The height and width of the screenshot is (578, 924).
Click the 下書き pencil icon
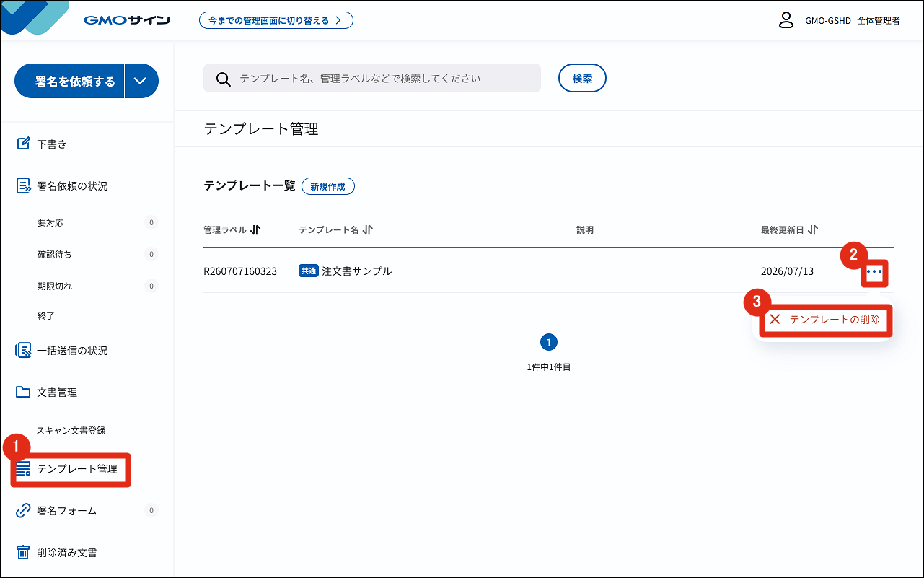pyautogui.click(x=23, y=144)
